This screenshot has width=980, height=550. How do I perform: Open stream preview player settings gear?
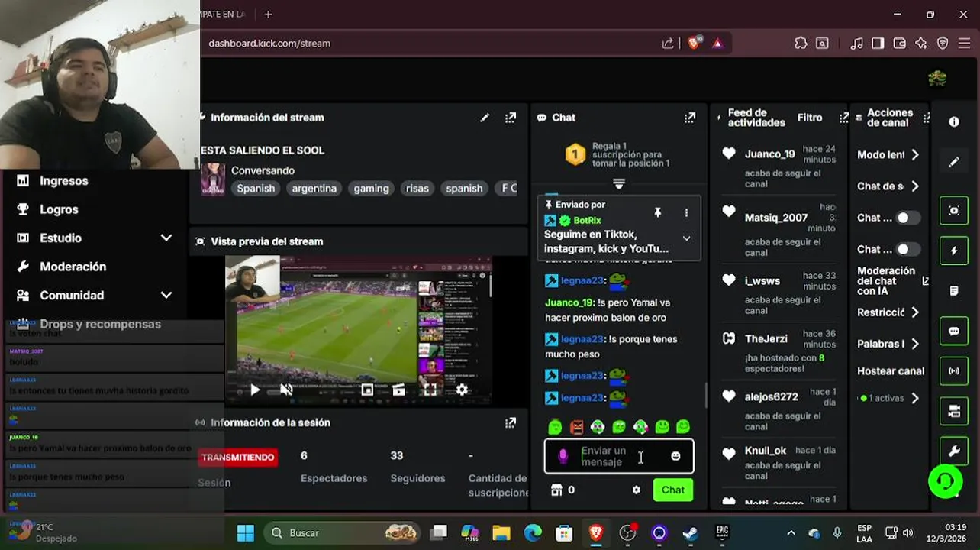coord(462,390)
